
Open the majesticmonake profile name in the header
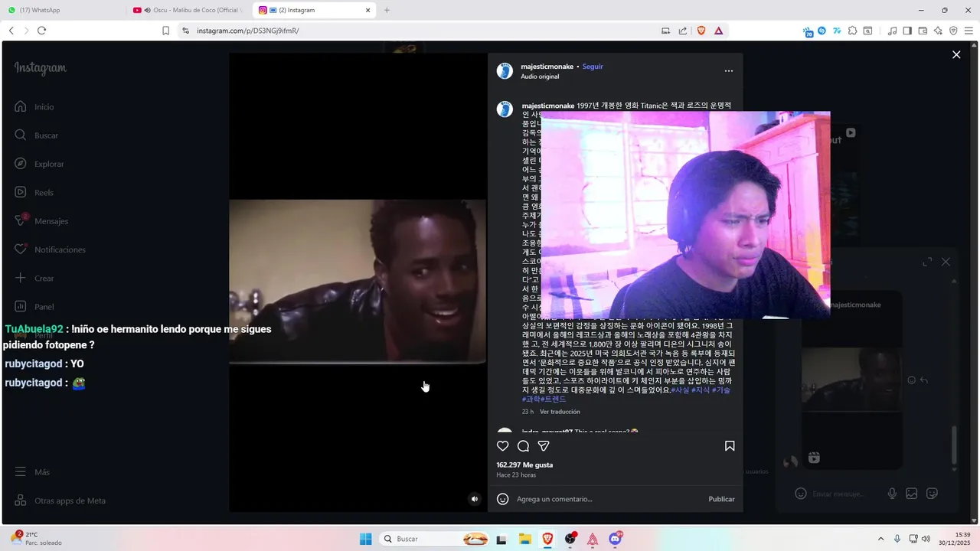[547, 67]
